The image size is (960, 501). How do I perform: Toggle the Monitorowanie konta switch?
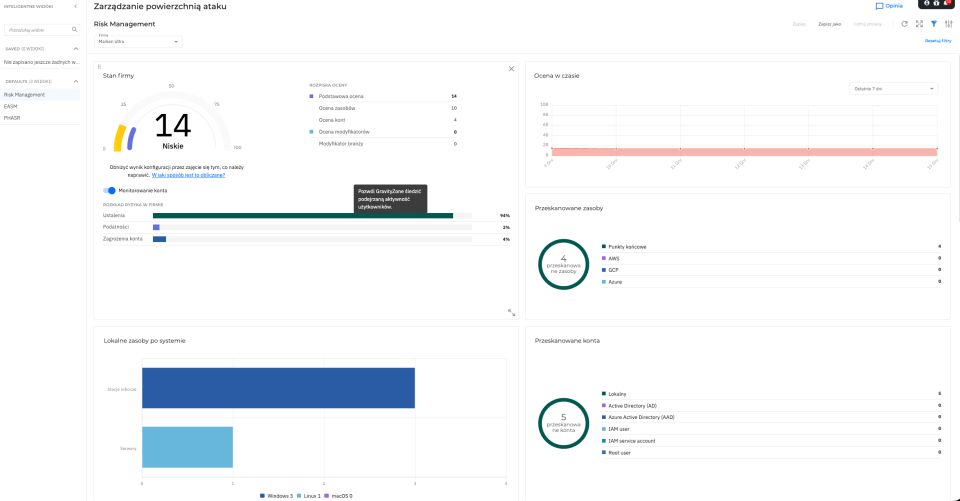[x=109, y=190]
